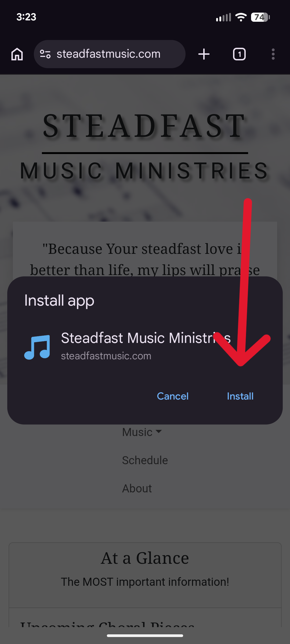Open the three-dot browser menu
This screenshot has width=290, height=644.
pos(273,54)
